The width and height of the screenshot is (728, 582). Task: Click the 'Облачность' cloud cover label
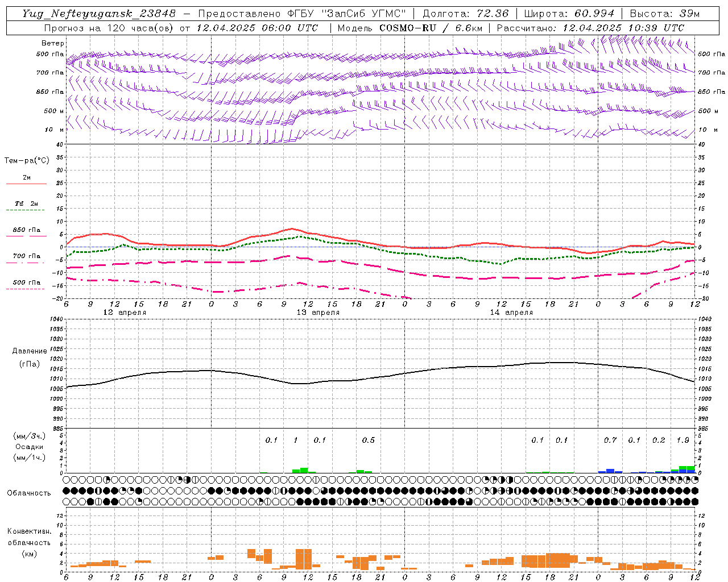pos(29,493)
